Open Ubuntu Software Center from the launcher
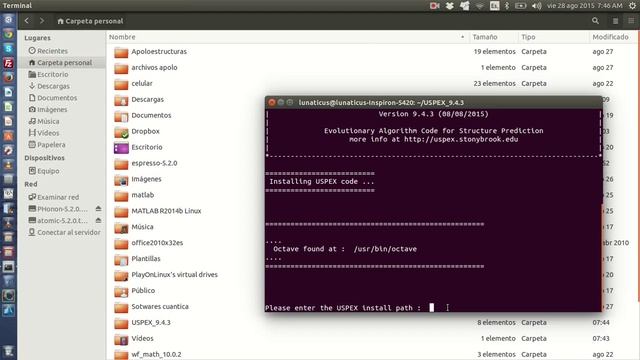Viewport: 640px width, 360px height. pos(8,136)
